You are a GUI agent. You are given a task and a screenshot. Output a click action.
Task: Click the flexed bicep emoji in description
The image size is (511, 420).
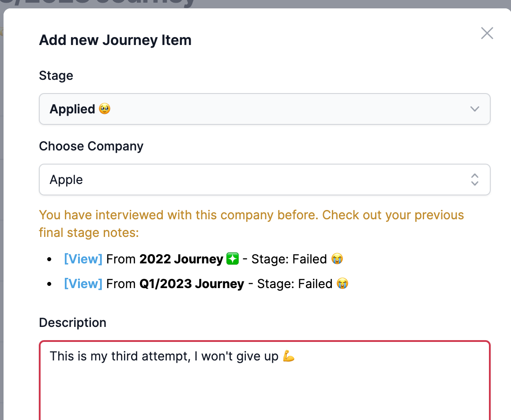[x=289, y=356]
